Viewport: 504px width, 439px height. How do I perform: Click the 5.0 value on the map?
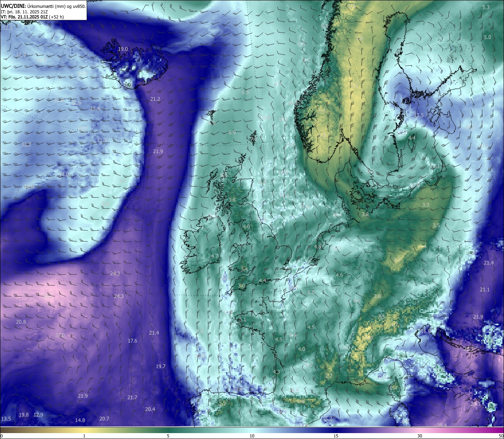pos(487,37)
